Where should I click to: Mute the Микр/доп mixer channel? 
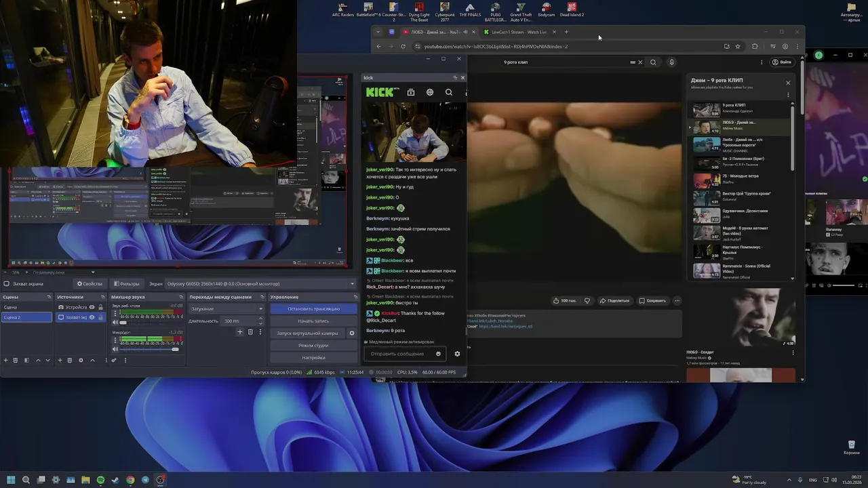click(x=115, y=349)
